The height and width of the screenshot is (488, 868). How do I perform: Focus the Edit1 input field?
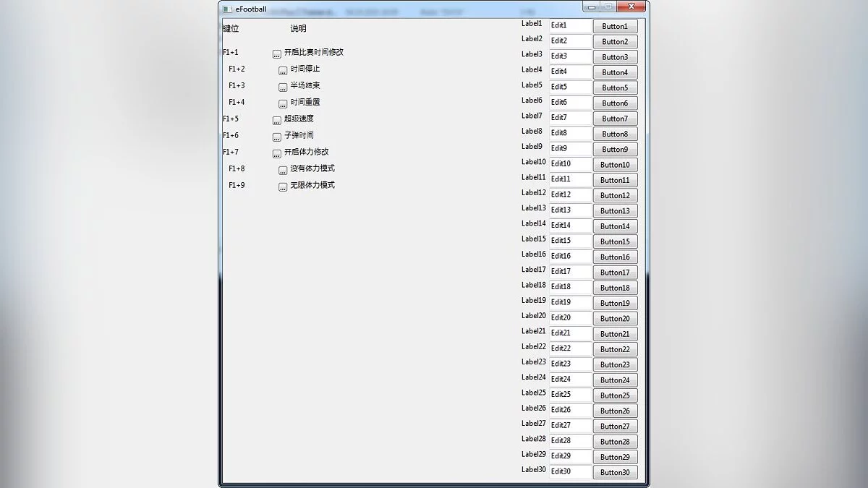[x=571, y=25]
